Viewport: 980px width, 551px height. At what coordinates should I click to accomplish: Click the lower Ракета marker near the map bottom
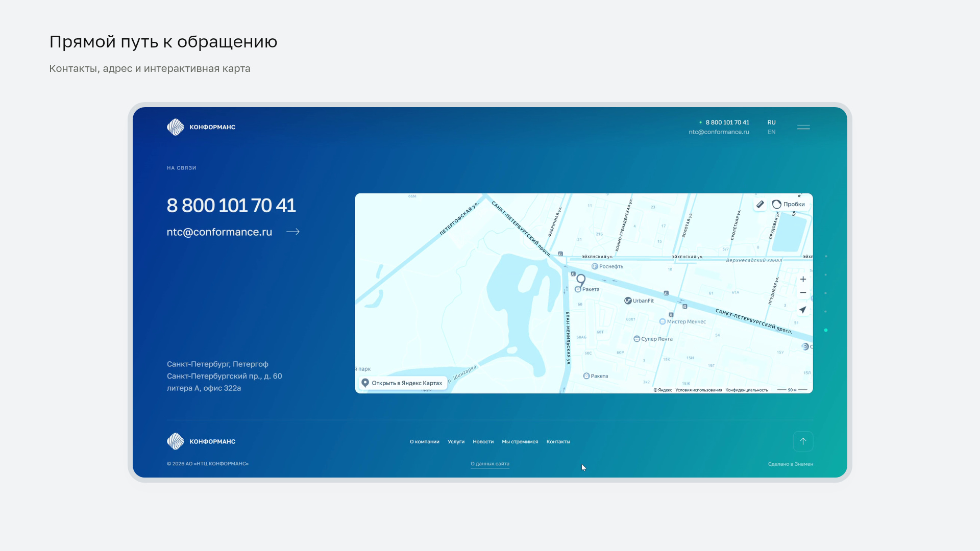point(596,377)
